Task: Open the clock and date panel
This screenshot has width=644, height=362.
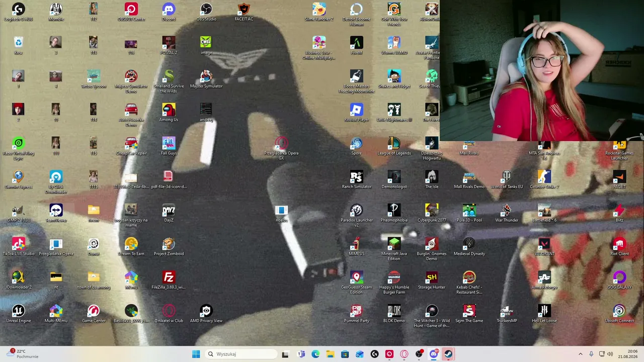Action: coord(628,354)
